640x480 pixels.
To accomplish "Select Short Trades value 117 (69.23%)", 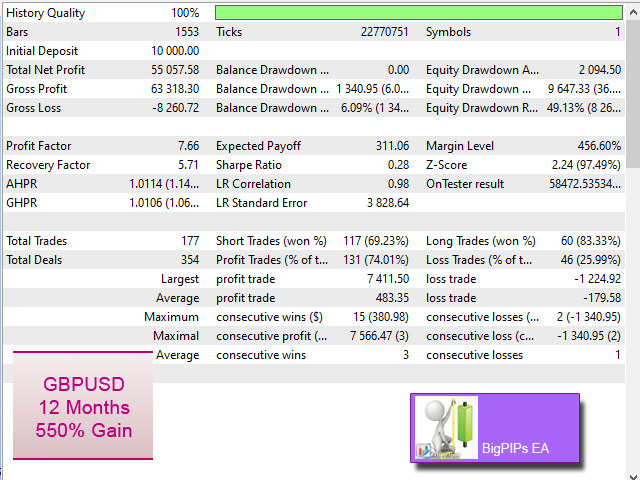I will click(376, 241).
